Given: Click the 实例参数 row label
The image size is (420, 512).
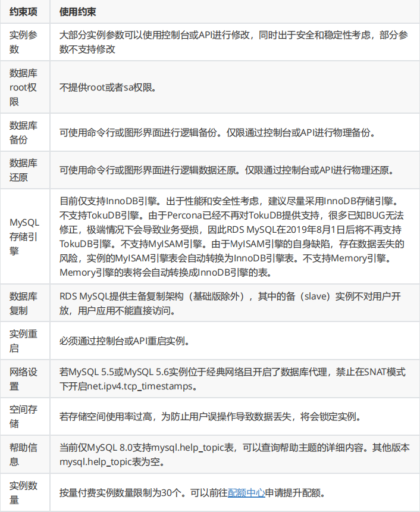Looking at the screenshot, I should point(23,42).
